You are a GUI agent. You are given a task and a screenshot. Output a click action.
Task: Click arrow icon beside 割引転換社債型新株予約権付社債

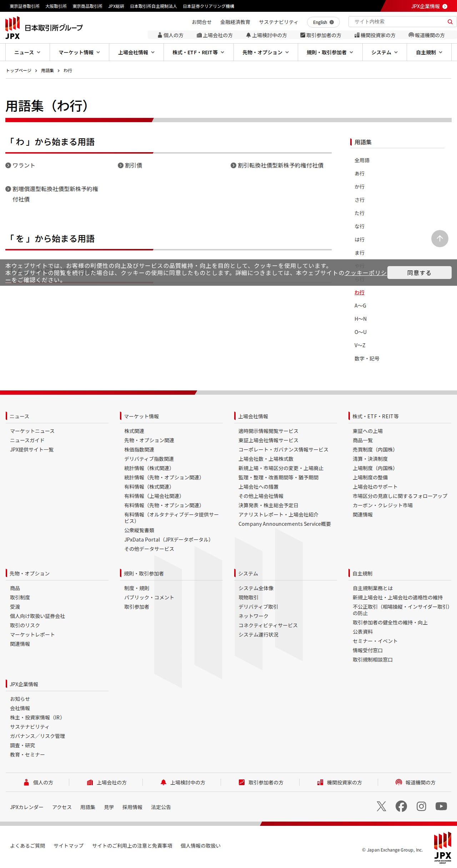(233, 165)
